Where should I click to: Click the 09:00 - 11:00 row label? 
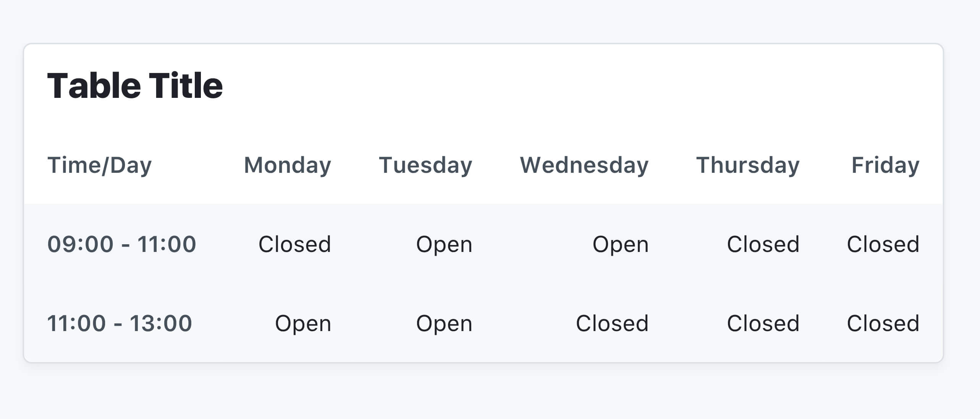tap(121, 244)
